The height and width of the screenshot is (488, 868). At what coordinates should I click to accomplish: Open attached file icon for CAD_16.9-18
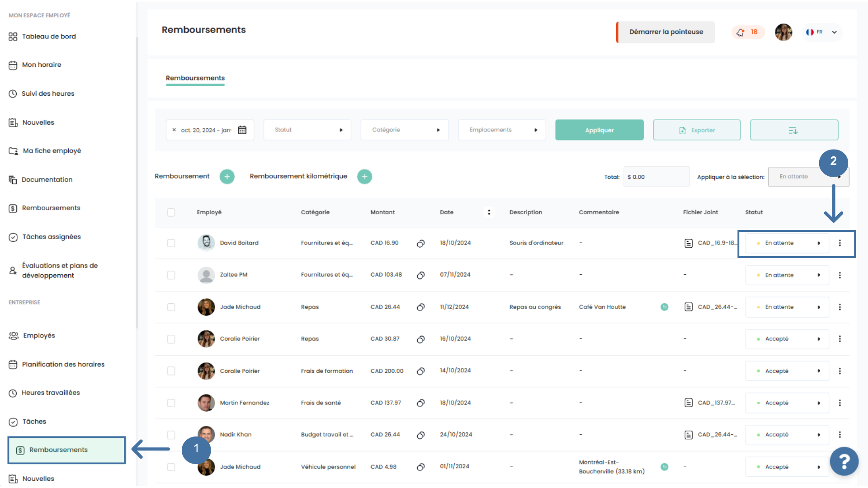689,244
